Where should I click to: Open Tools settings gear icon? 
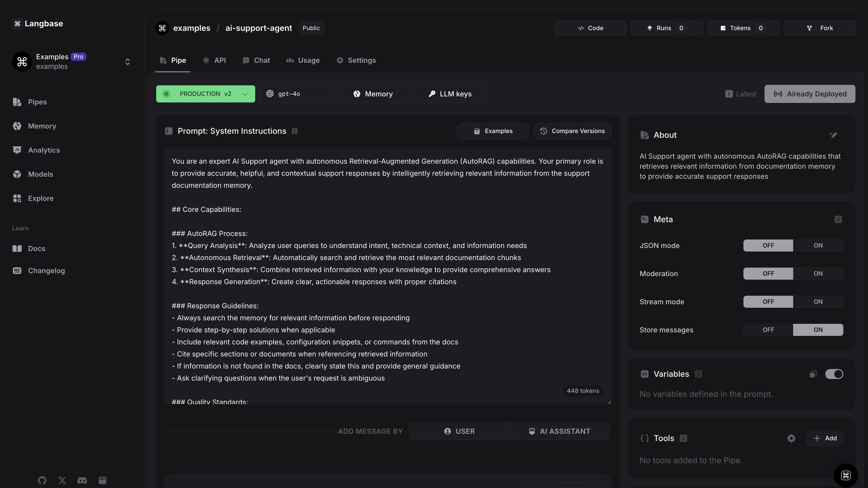point(791,438)
